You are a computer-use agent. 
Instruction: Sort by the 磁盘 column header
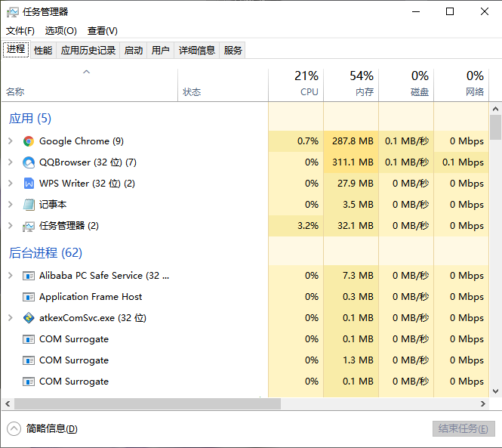coord(406,85)
